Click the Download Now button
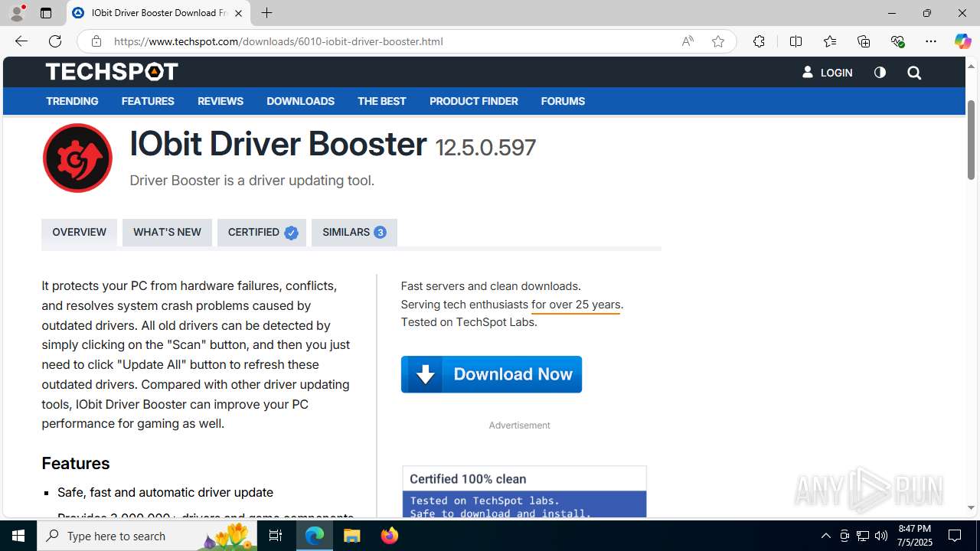Image resolution: width=980 pixels, height=551 pixels. pyautogui.click(x=492, y=374)
